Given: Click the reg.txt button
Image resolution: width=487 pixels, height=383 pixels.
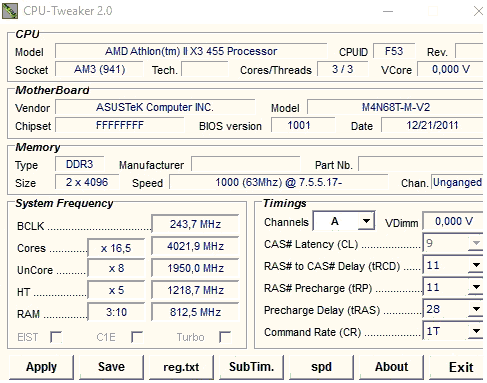Looking at the screenshot, I should tap(181, 367).
